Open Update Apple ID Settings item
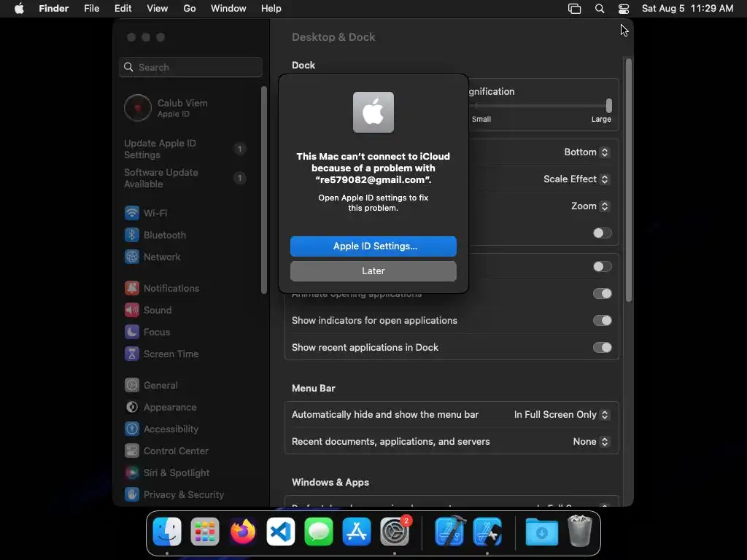The height and width of the screenshot is (560, 747). 185,149
